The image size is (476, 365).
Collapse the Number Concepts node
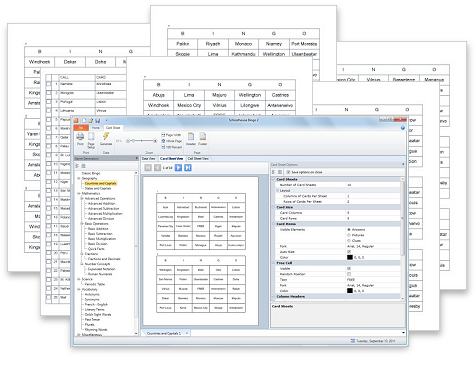coord(82,264)
